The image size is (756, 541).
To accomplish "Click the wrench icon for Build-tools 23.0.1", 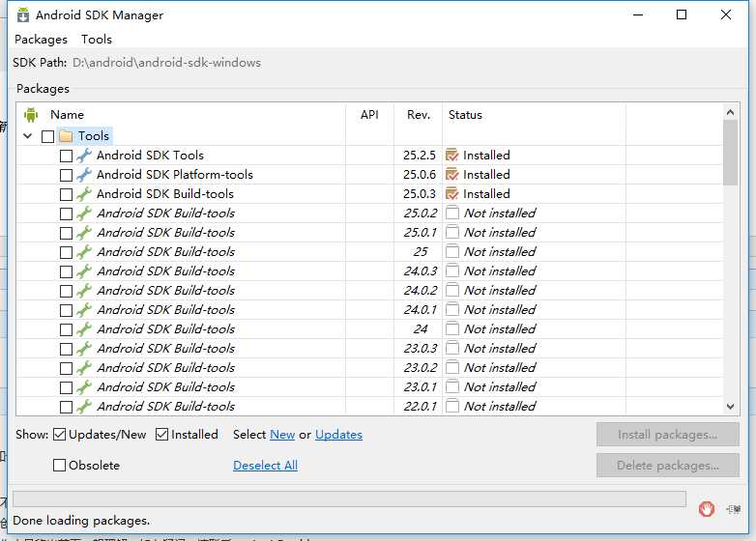I will [x=84, y=386].
